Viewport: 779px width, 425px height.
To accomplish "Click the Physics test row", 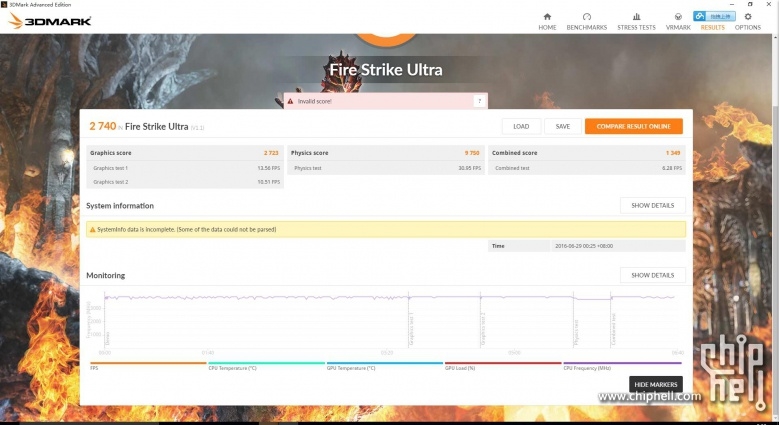I will coord(386,168).
